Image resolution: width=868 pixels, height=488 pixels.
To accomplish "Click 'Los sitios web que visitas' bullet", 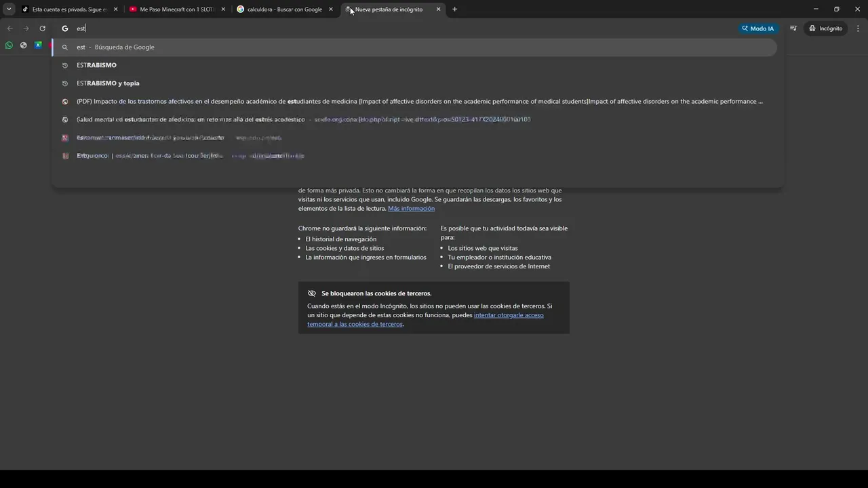I will pos(483,248).
